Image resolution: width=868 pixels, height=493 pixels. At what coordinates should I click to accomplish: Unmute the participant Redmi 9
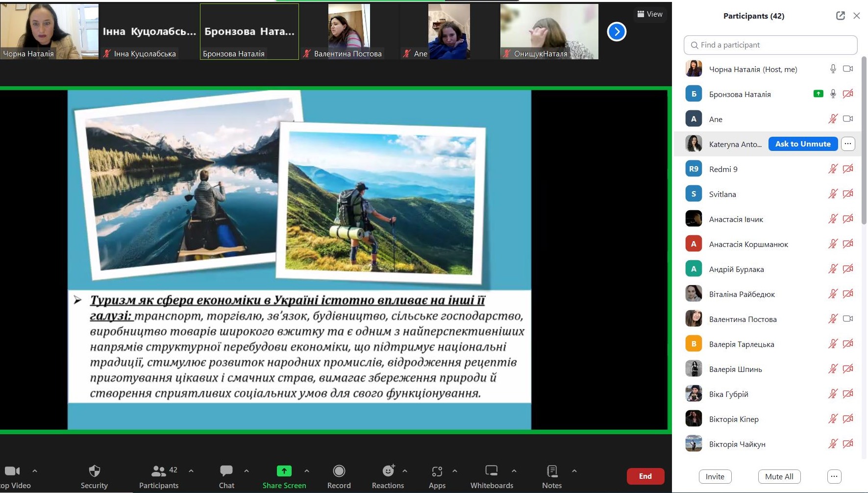coord(833,169)
